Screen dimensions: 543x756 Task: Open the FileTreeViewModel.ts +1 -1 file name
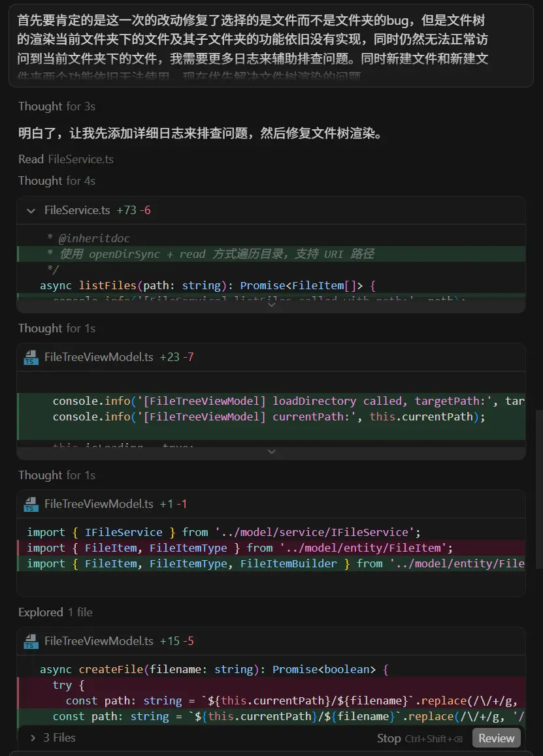tap(99, 504)
